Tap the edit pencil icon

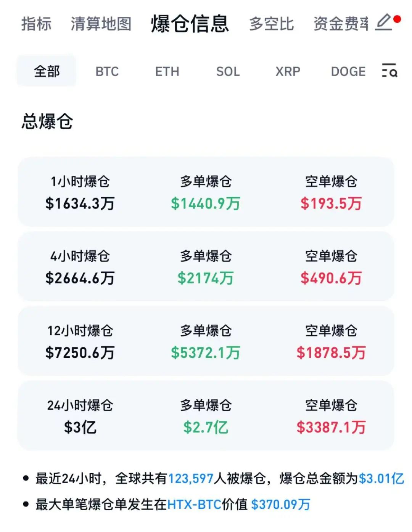(384, 22)
